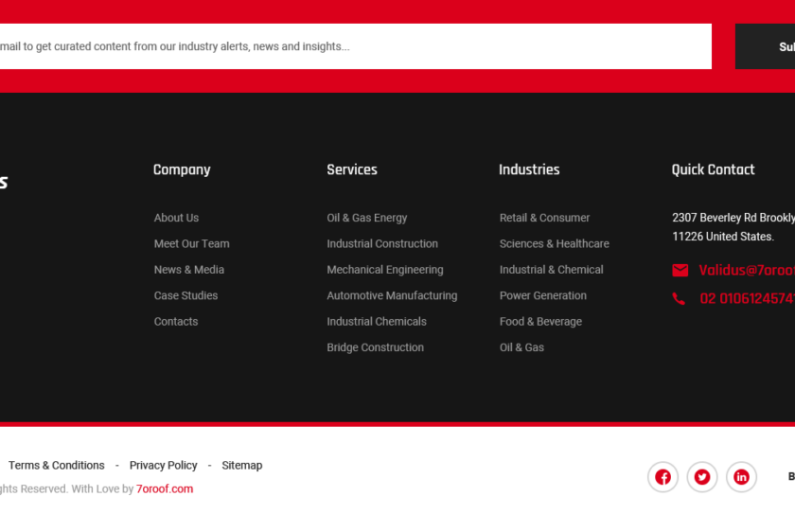
Task: Click the red phone handset icon
Action: 679,299
